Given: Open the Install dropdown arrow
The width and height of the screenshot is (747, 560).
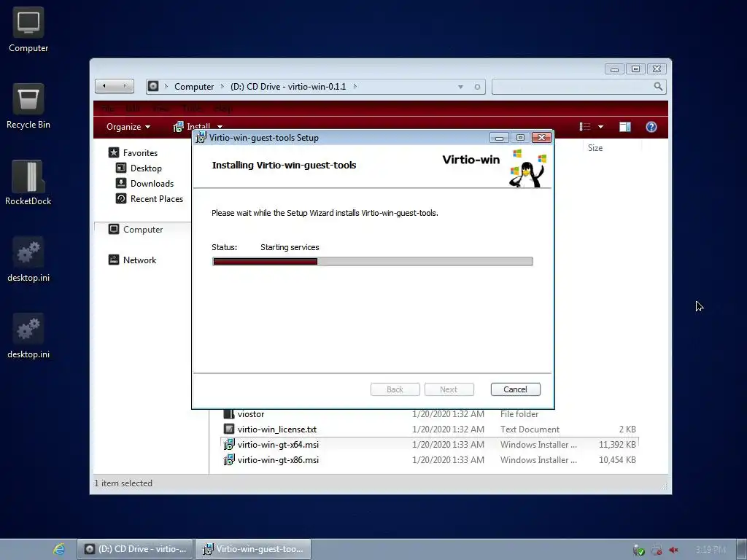Looking at the screenshot, I should [220, 127].
